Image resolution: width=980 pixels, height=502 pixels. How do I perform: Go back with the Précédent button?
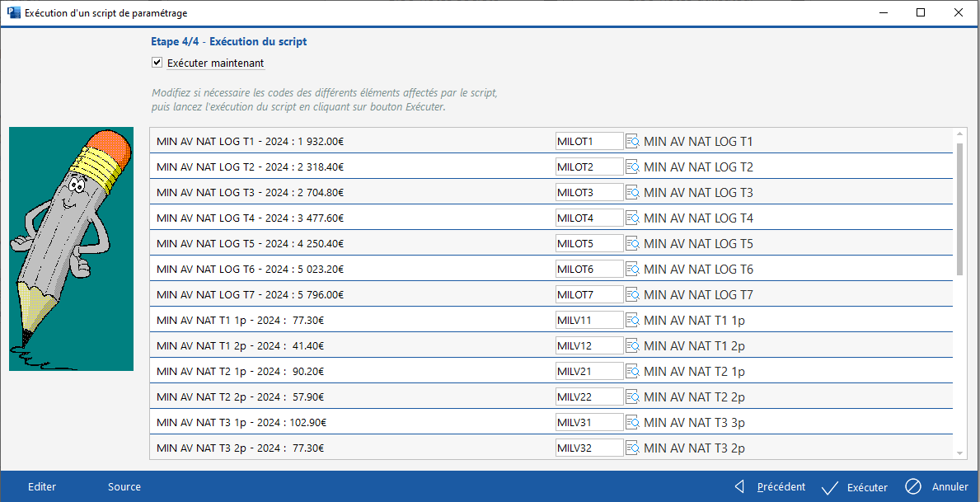point(770,487)
